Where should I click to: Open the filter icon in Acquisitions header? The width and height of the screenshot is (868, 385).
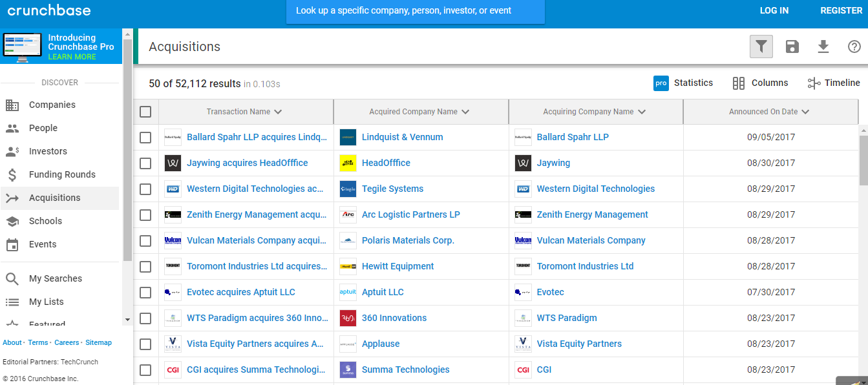(x=761, y=47)
